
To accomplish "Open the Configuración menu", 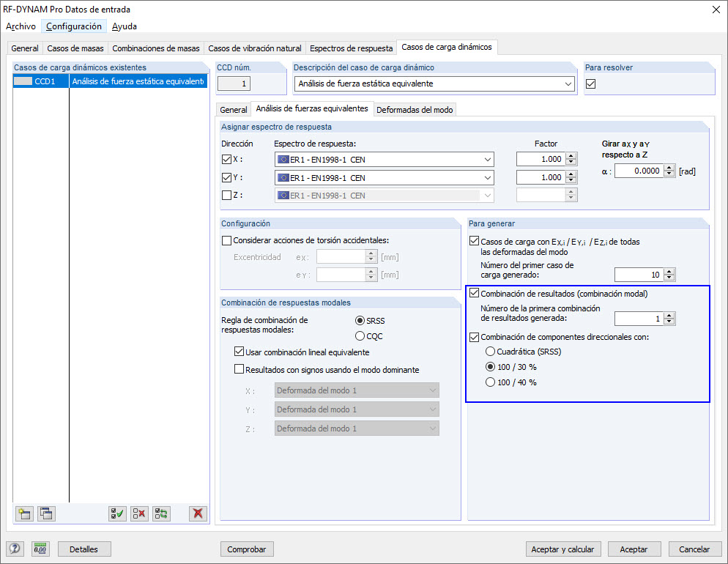I will [74, 26].
